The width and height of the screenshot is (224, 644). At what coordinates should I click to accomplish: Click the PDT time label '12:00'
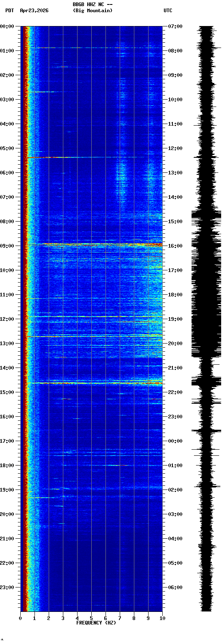[7, 319]
